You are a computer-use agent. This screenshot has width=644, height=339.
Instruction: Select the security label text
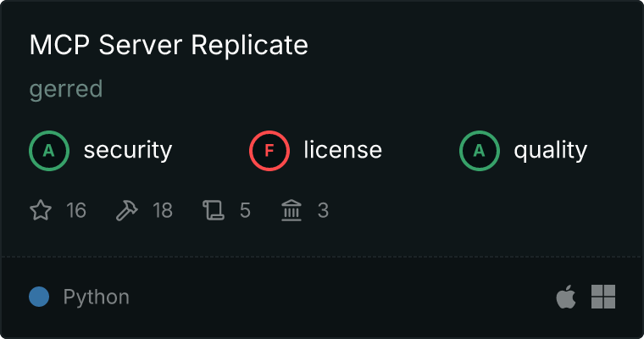128,150
